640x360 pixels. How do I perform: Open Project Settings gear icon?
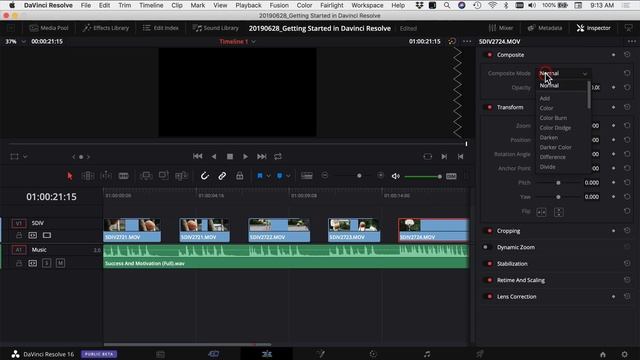[624, 354]
